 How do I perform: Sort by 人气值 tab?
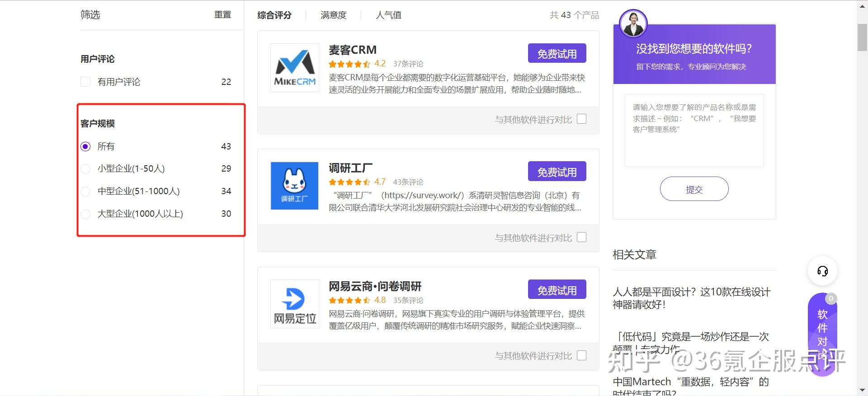tap(389, 15)
